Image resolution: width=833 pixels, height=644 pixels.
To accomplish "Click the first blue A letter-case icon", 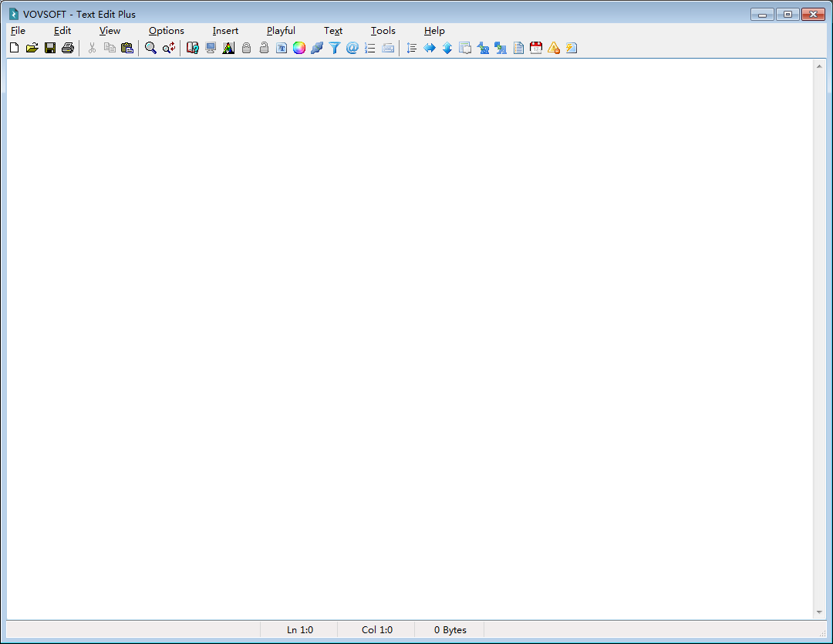I will click(x=483, y=48).
